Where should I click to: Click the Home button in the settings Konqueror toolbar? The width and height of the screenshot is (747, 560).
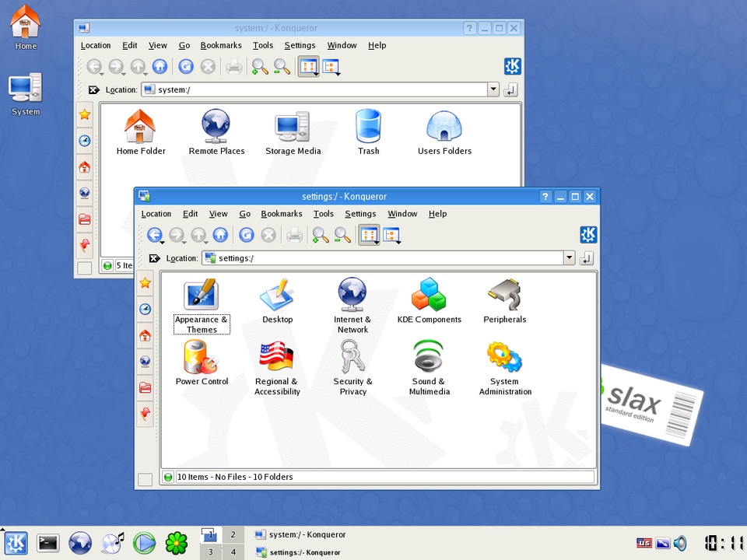pos(220,235)
